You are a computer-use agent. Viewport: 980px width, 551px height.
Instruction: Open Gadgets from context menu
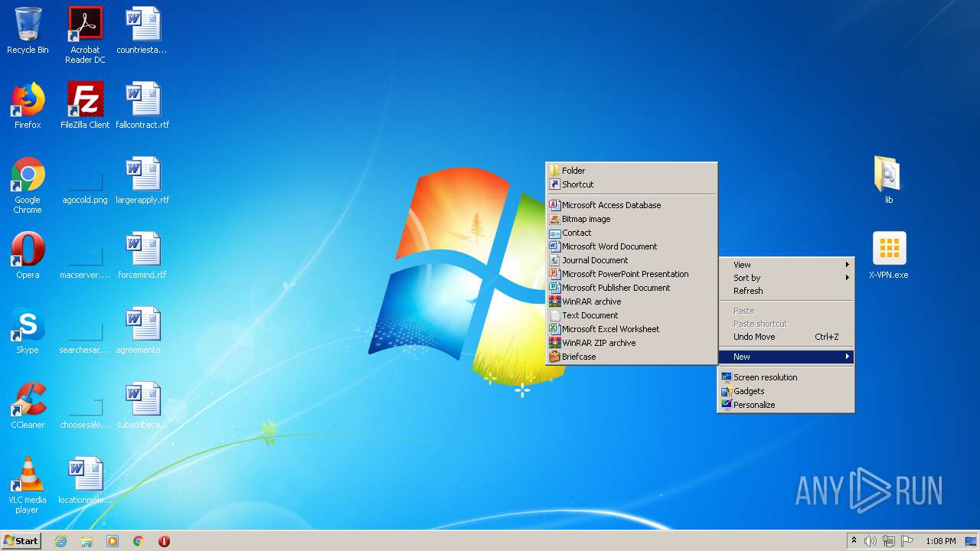(x=786, y=391)
